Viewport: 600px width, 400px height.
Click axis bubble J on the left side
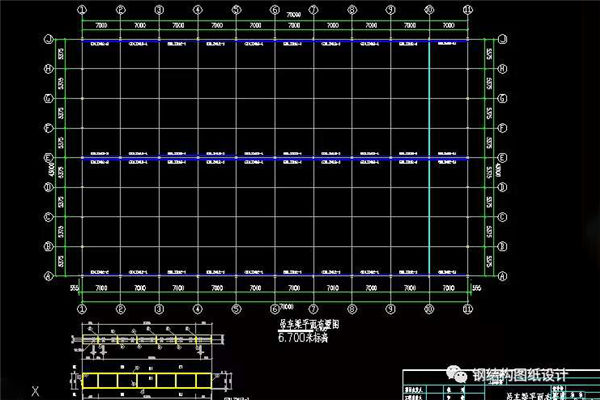(x=48, y=40)
